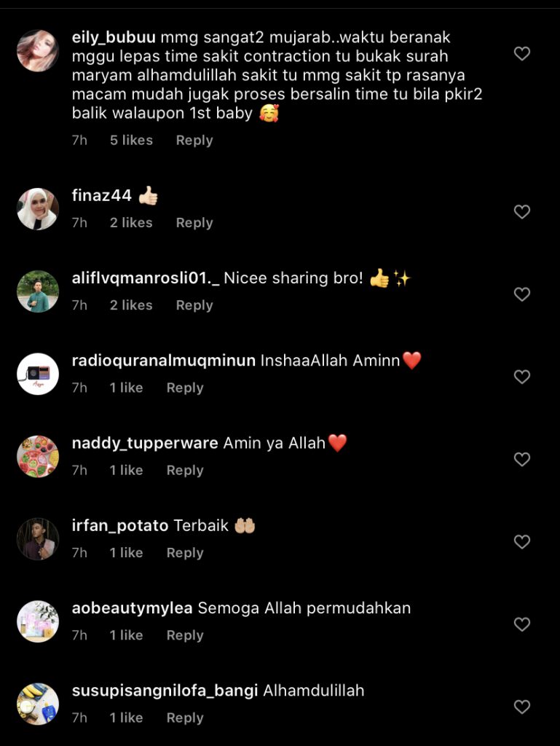This screenshot has height=746, width=560.
Task: Tap heart icon on finaz44's comment
Action: [522, 212]
